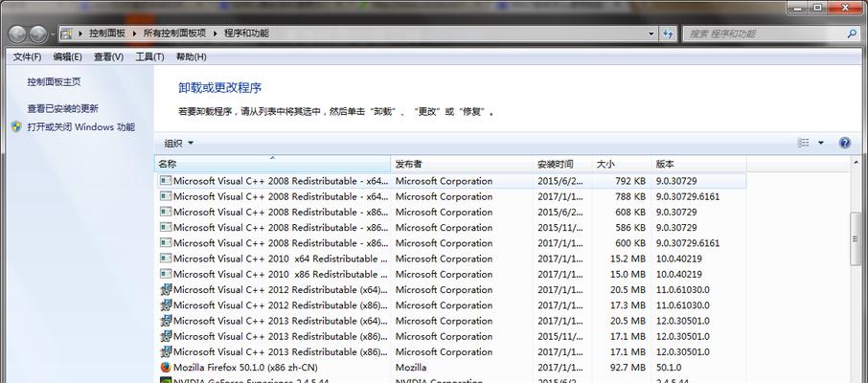Image resolution: width=868 pixels, height=383 pixels.
Task: Click 程序和功能 breadcrumb
Action: [246, 34]
